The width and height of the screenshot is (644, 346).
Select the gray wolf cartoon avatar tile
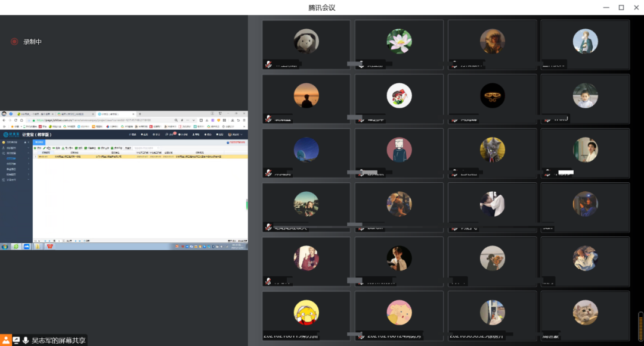tap(492, 153)
